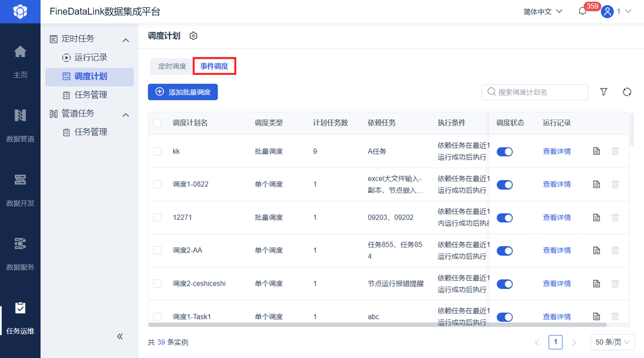Click trash icon in 12271 row
This screenshot has width=644, height=358.
[x=615, y=218]
